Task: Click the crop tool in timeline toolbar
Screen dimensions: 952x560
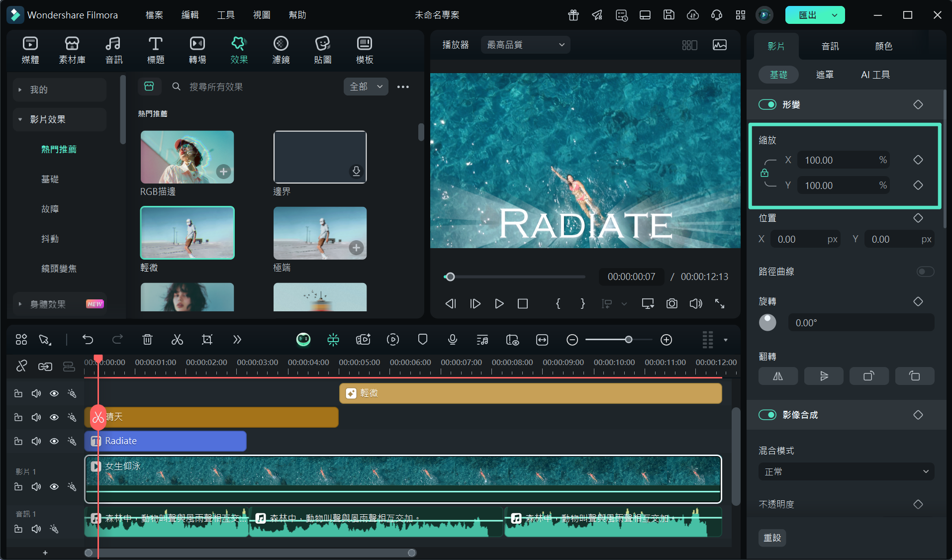Action: point(207,340)
